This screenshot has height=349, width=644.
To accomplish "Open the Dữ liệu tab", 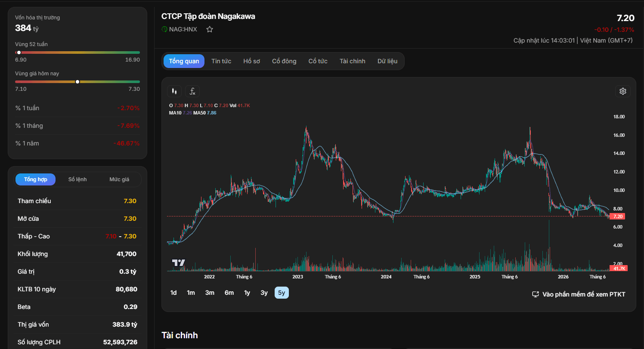I will pyautogui.click(x=387, y=61).
